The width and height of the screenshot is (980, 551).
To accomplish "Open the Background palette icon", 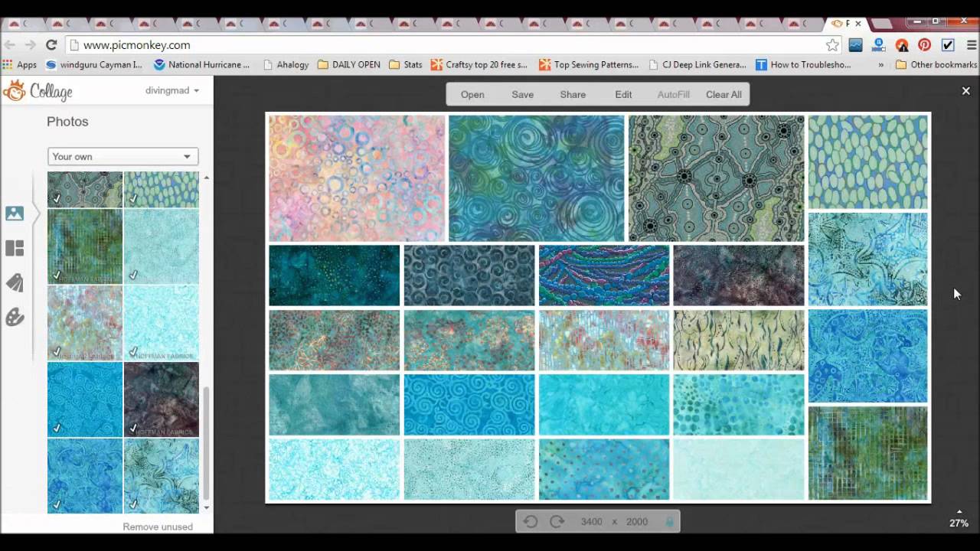I will pyautogui.click(x=15, y=317).
